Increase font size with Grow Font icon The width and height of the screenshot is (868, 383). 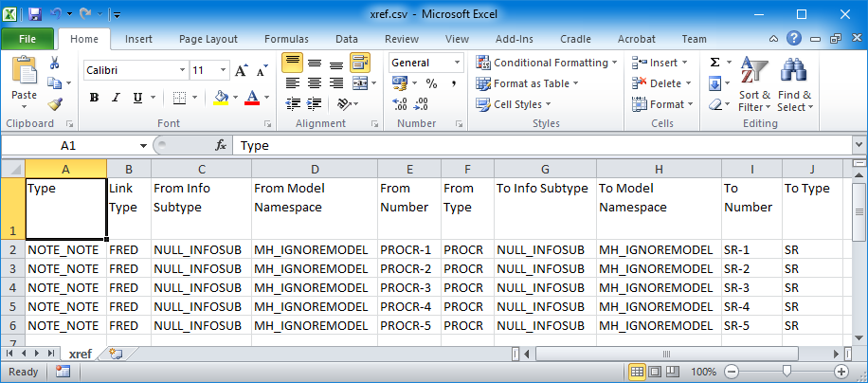point(241,71)
